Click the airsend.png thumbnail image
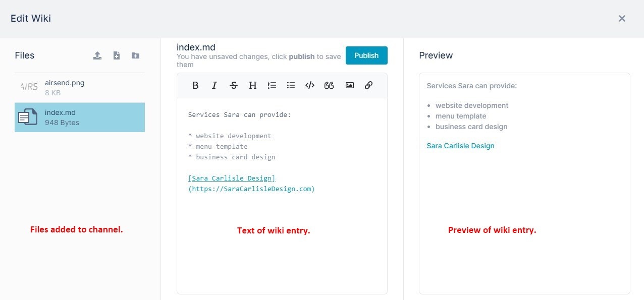Viewport: 644px width, 300px height. [x=29, y=87]
